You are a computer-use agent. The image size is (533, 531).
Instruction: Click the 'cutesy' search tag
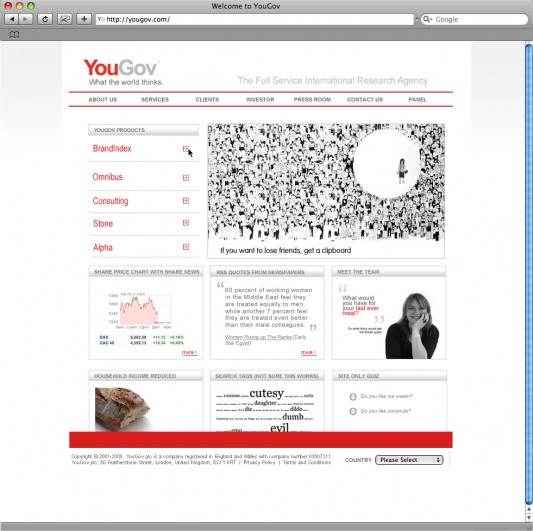point(266,393)
